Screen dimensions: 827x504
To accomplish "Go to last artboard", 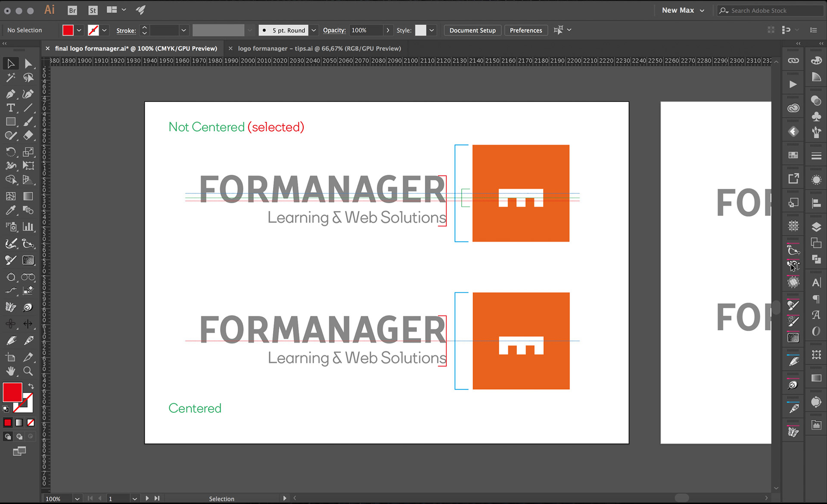I will pyautogui.click(x=157, y=498).
